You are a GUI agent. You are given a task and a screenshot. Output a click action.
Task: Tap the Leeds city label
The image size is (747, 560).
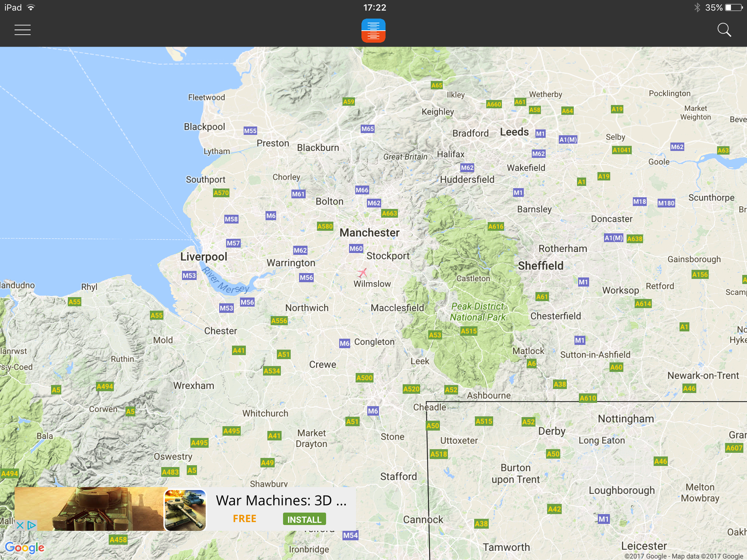(x=514, y=132)
